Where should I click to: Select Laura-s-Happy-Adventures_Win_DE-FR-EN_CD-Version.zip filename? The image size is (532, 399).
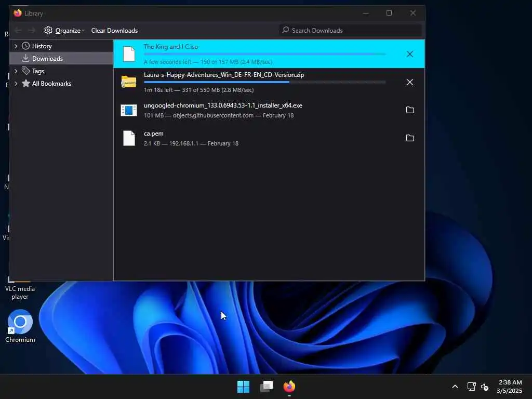(x=224, y=75)
